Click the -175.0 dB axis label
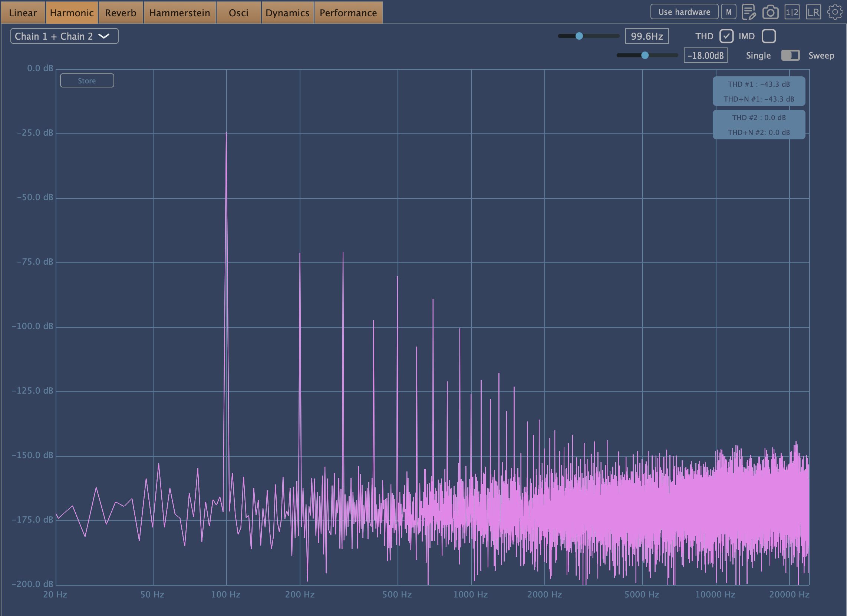 click(33, 520)
